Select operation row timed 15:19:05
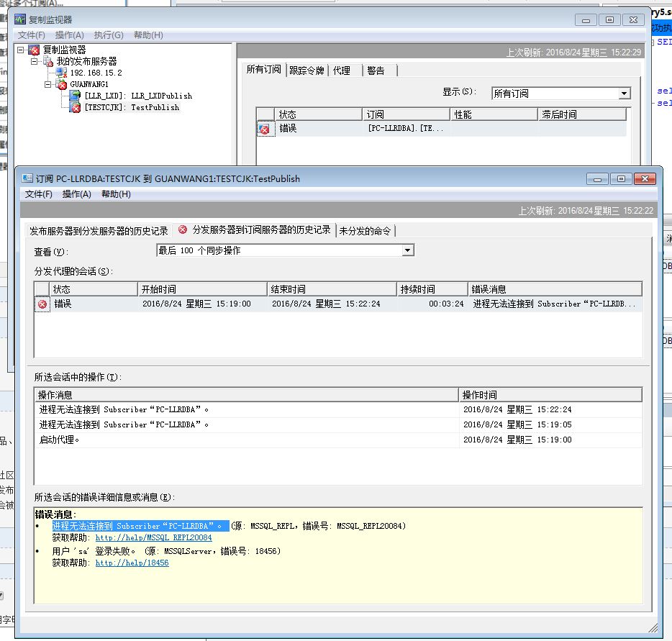 click(339, 424)
